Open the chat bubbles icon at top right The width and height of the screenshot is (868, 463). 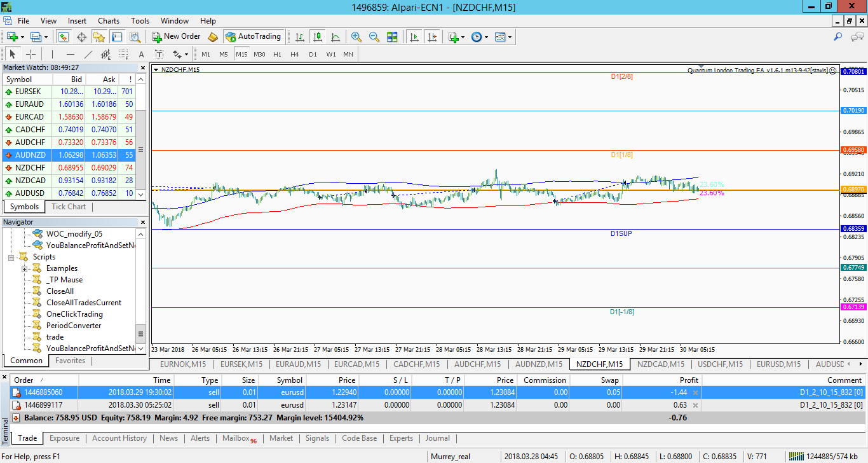point(857,37)
